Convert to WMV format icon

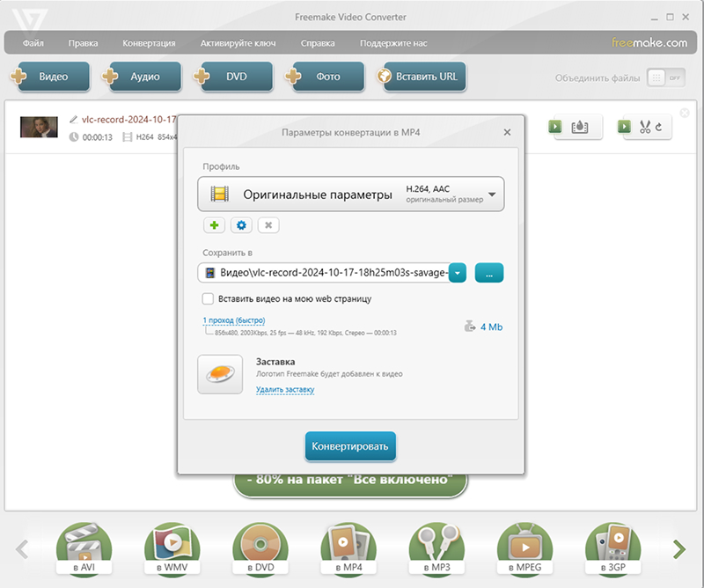172,548
